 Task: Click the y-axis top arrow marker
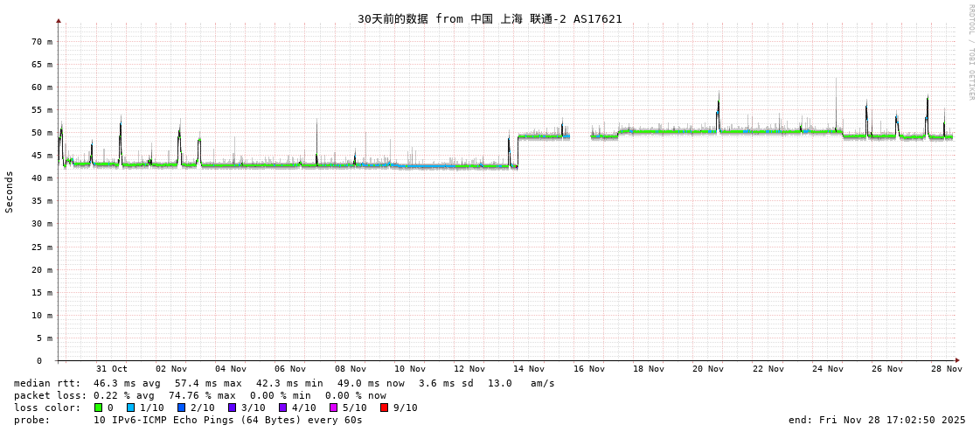click(x=59, y=20)
